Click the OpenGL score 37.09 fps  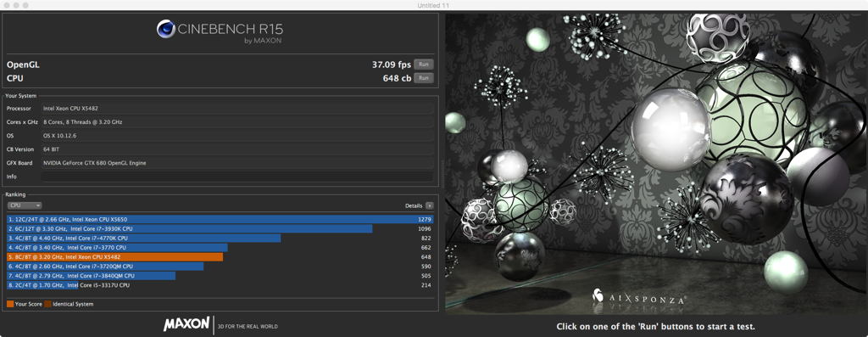[392, 65]
